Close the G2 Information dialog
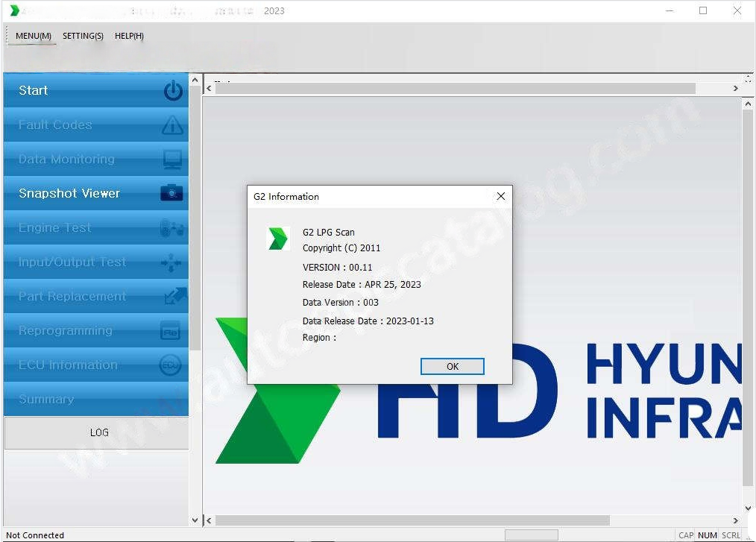Viewport: 756px width, 542px height. click(500, 196)
